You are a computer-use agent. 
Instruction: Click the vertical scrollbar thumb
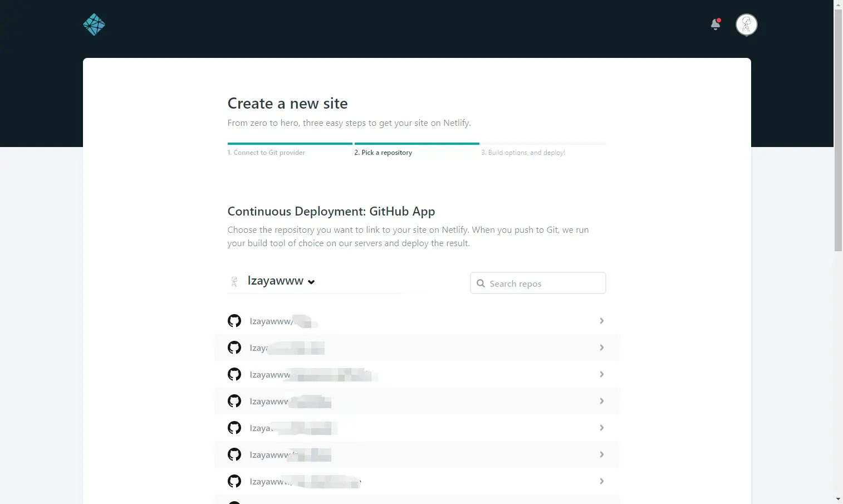(838, 130)
